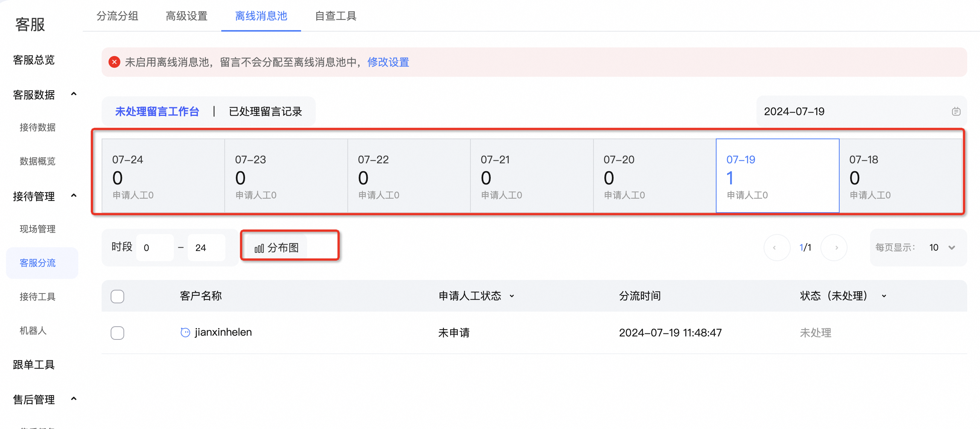The height and width of the screenshot is (429, 980).
Task: Go to next page arrow
Action: click(836, 248)
